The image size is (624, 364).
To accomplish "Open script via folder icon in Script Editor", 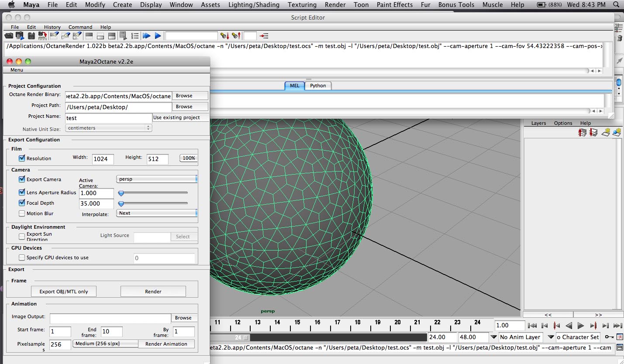I will point(9,36).
